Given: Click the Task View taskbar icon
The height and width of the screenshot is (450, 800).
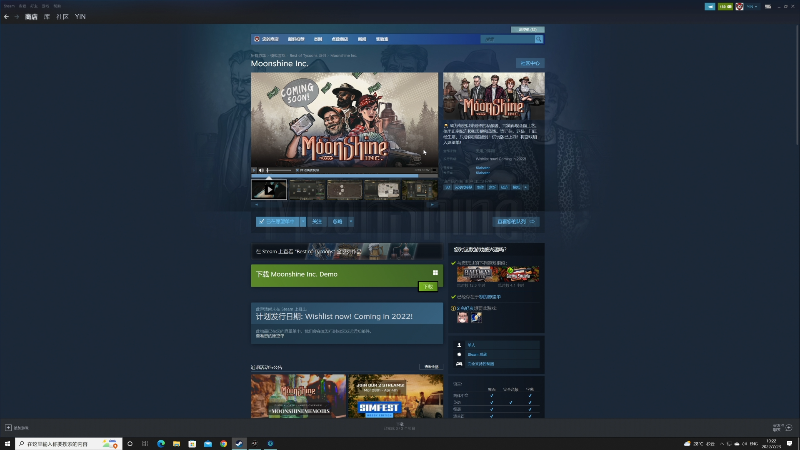Looking at the screenshot, I should (145, 444).
